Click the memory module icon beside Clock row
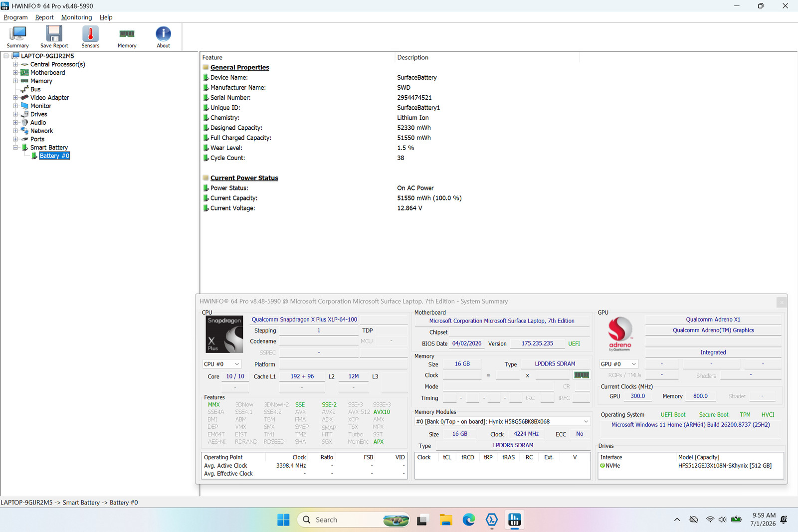798x532 pixels. click(x=582, y=375)
